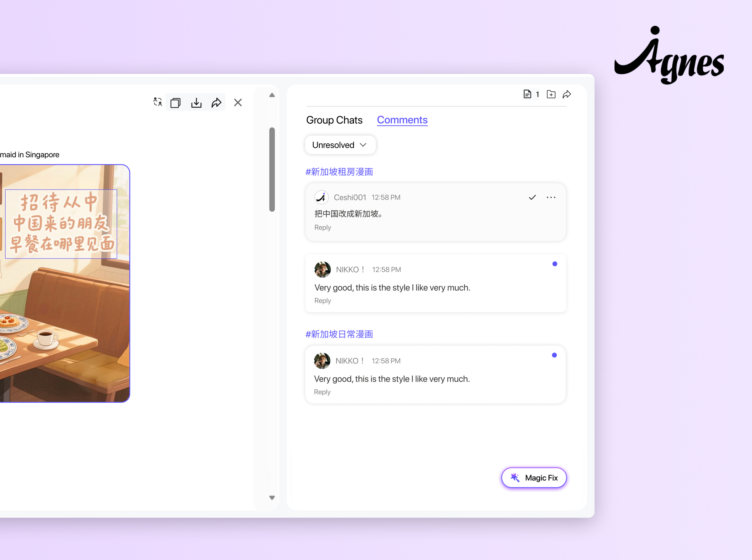The width and height of the screenshot is (752, 560).
Task: Open the more options menu on Ceshi001's comment
Action: (x=551, y=197)
